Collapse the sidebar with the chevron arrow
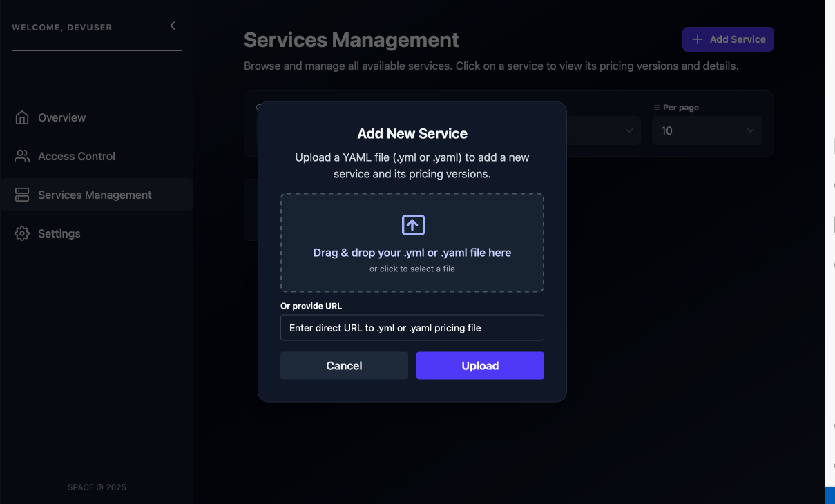 (173, 26)
